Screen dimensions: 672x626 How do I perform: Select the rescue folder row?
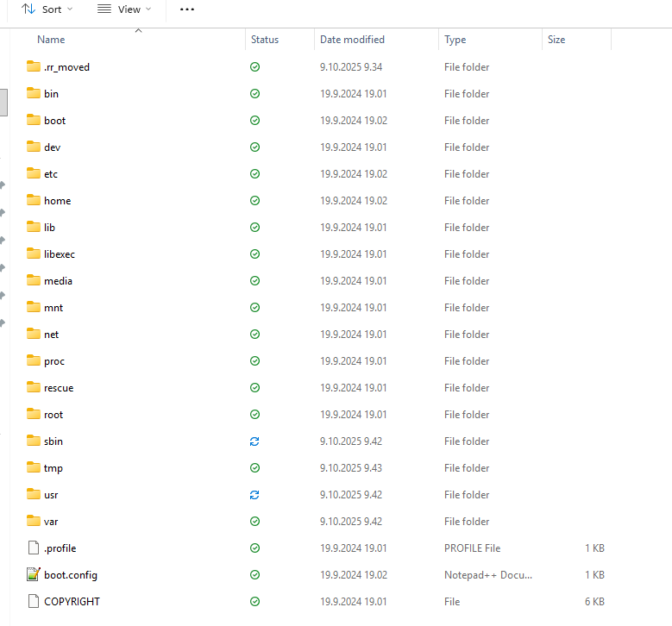tap(59, 388)
